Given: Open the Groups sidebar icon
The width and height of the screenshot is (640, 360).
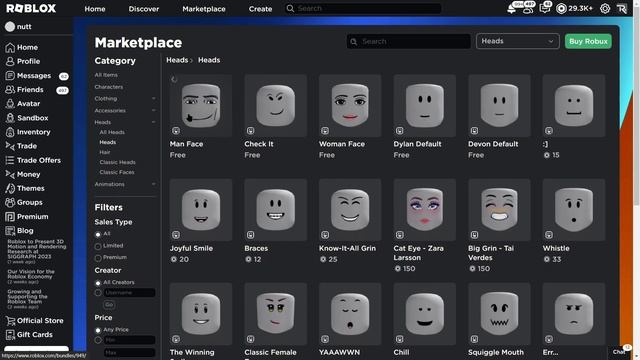Looking at the screenshot, I should tap(10, 202).
